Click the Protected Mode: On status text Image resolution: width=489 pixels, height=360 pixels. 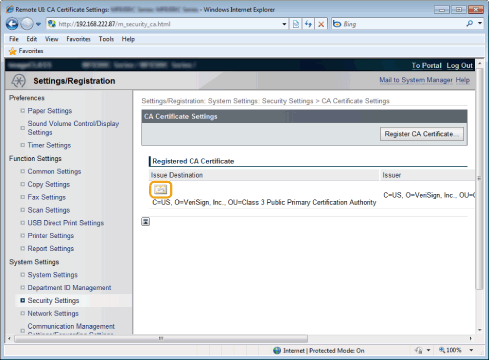[x=337, y=351]
